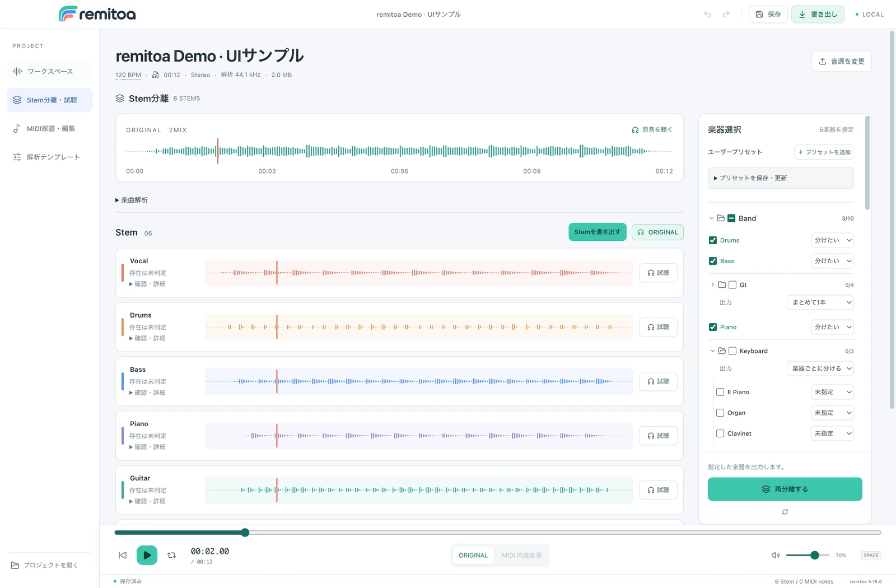The width and height of the screenshot is (896, 588).
Task: Listen to original via 原音を聴く
Action: tap(652, 130)
